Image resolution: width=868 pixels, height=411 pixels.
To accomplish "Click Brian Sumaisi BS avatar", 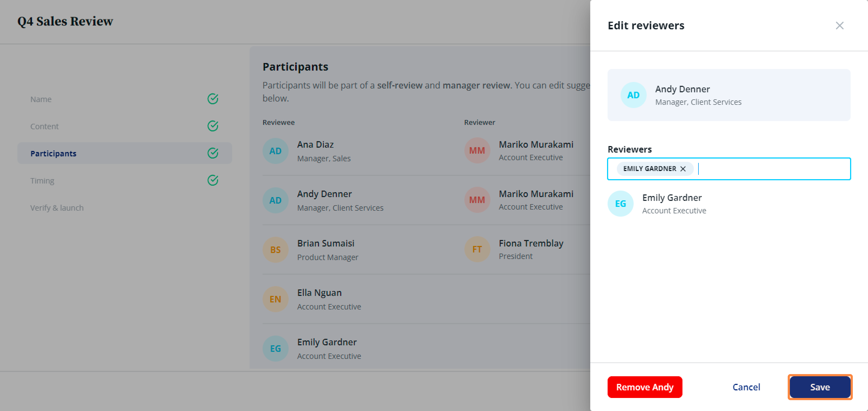I will coord(275,249).
